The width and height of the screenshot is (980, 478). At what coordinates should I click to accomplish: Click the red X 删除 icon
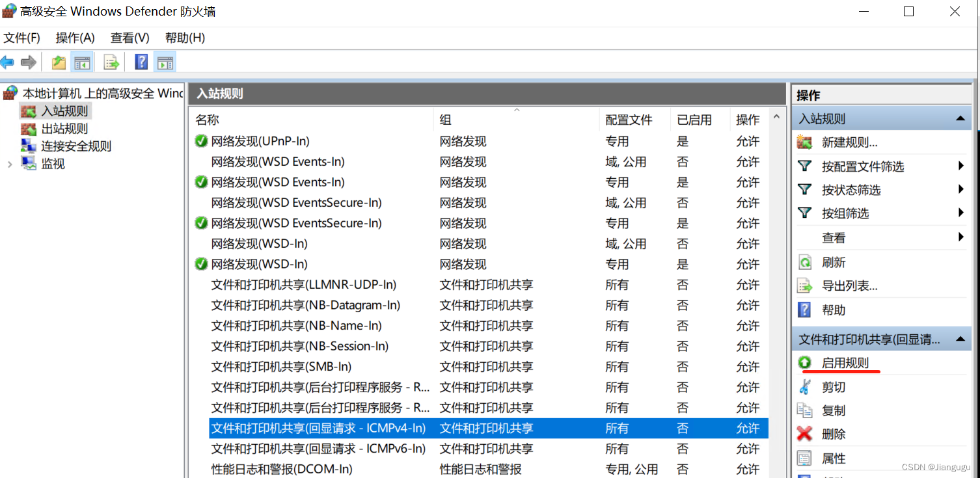[805, 434]
